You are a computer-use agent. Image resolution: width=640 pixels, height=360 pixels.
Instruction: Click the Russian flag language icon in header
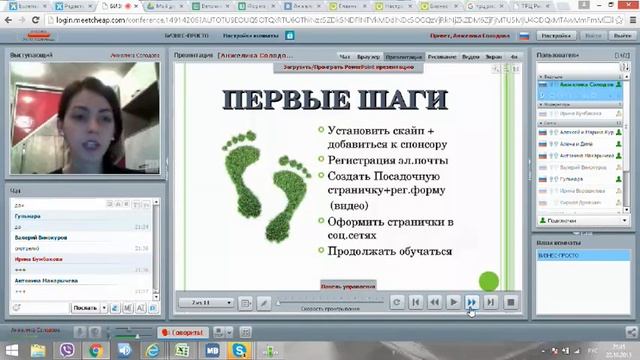coord(524,36)
